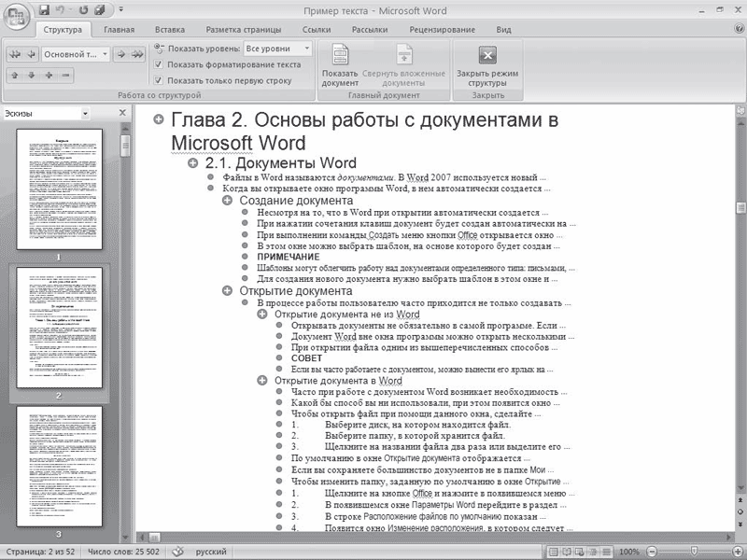Switch to Web Layout view icon
This screenshot has width=747, height=560.
click(580, 552)
